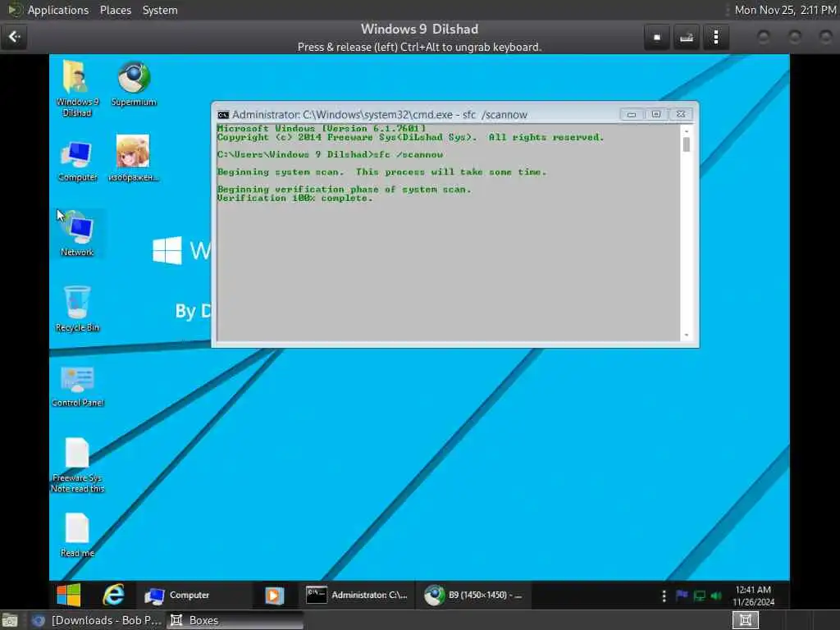Image resolution: width=840 pixels, height=630 pixels.
Task: Open the System menu
Action: coord(160,10)
